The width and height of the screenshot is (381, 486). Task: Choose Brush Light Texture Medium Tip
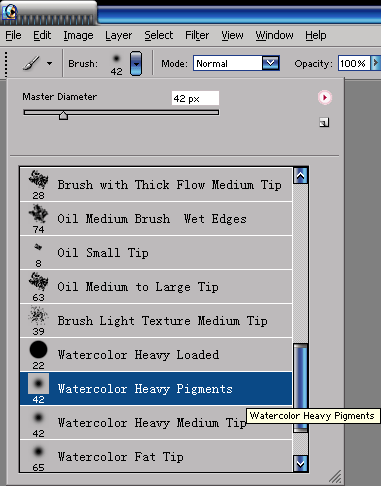(156, 321)
